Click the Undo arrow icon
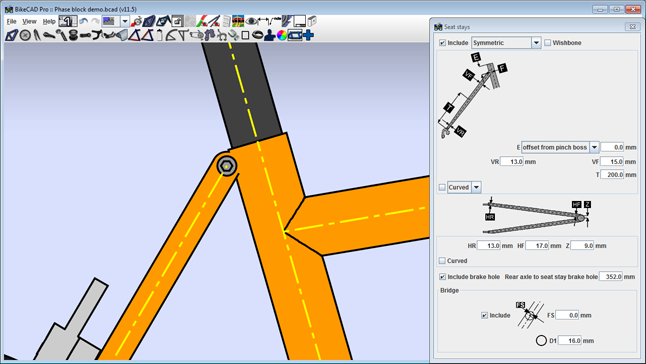Screen dimensions: 646x364 pyautogui.click(x=84, y=21)
